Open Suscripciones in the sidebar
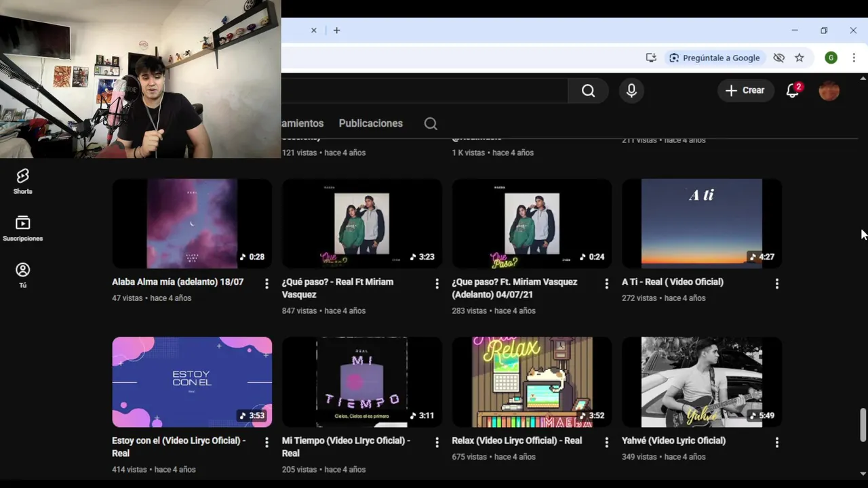This screenshot has height=488, width=868. pos(22,228)
